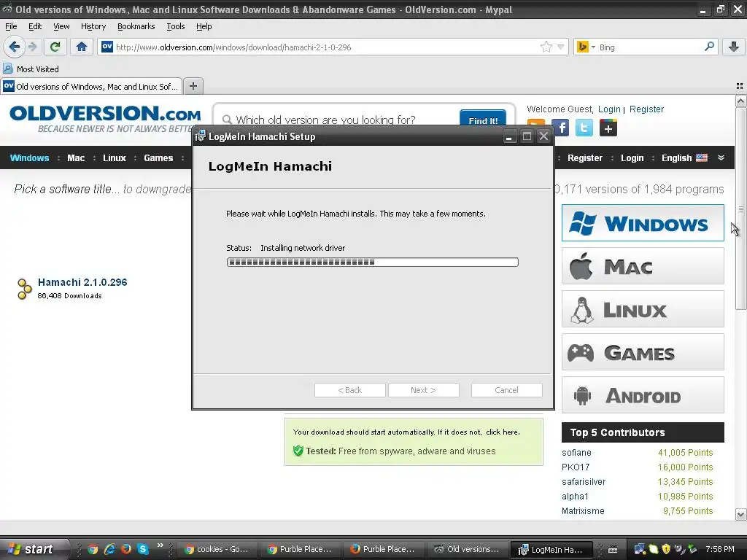Click the 'click here' download link
This screenshot has width=747, height=560.
point(502,432)
